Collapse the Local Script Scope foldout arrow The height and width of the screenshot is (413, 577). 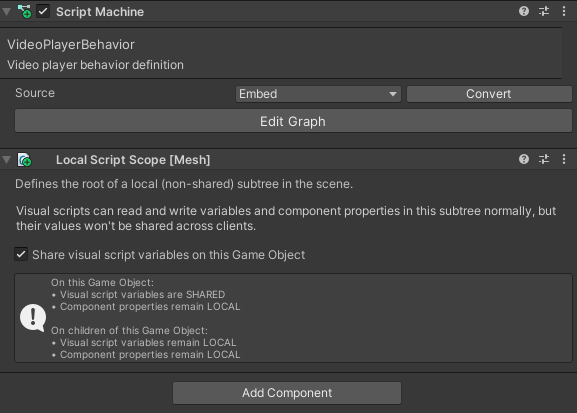[x=6, y=160]
